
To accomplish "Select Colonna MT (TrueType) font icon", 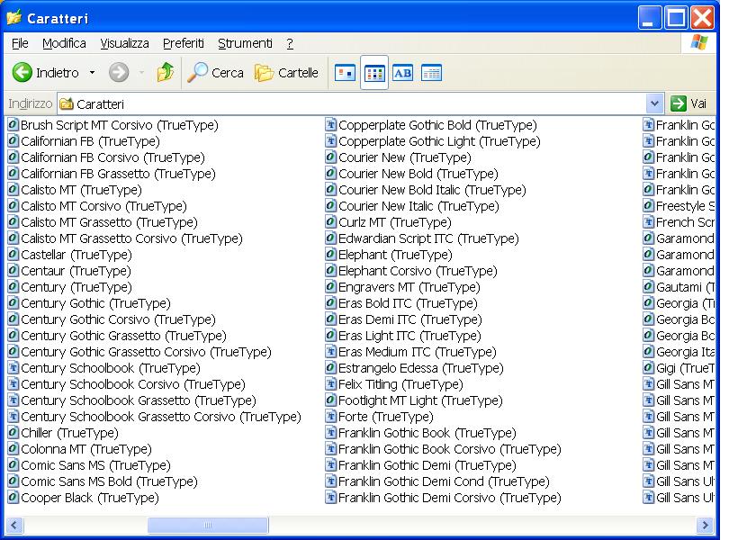I will pos(13,449).
